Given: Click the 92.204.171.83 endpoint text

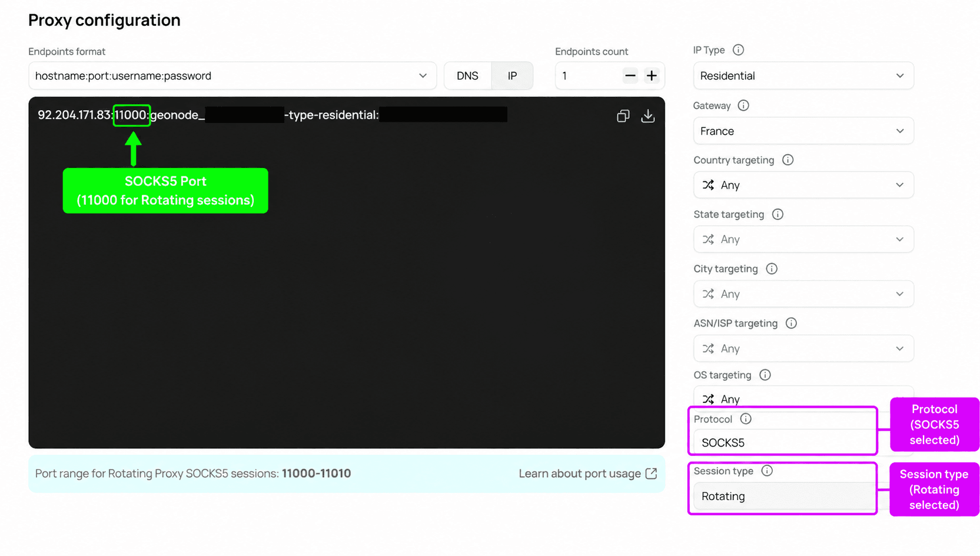Looking at the screenshot, I should pos(74,115).
